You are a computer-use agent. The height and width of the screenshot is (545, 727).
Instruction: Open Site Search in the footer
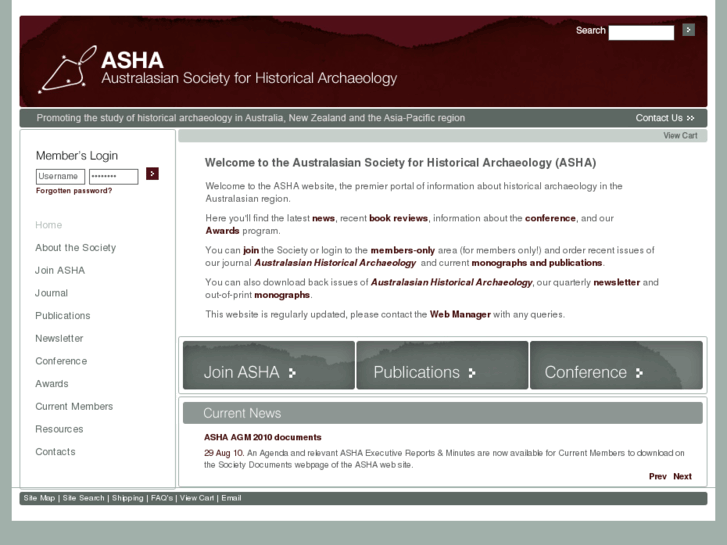tap(83, 498)
